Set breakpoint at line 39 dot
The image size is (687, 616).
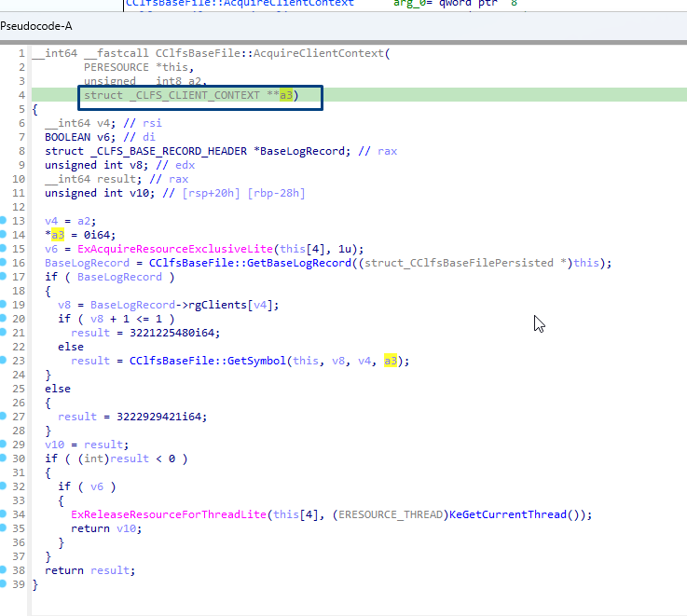(x=3, y=583)
